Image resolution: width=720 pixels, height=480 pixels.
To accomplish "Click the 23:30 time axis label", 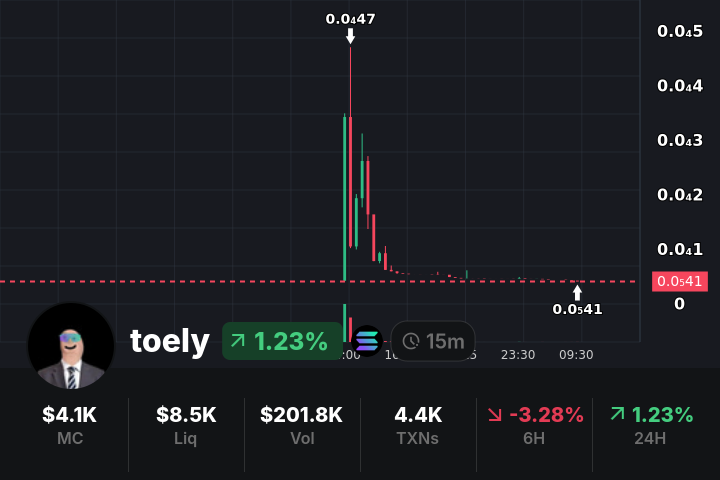I will click(x=518, y=355).
